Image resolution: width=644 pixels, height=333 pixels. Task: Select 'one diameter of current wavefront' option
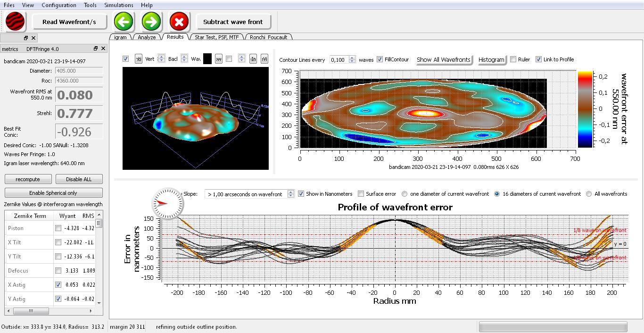pyautogui.click(x=405, y=194)
